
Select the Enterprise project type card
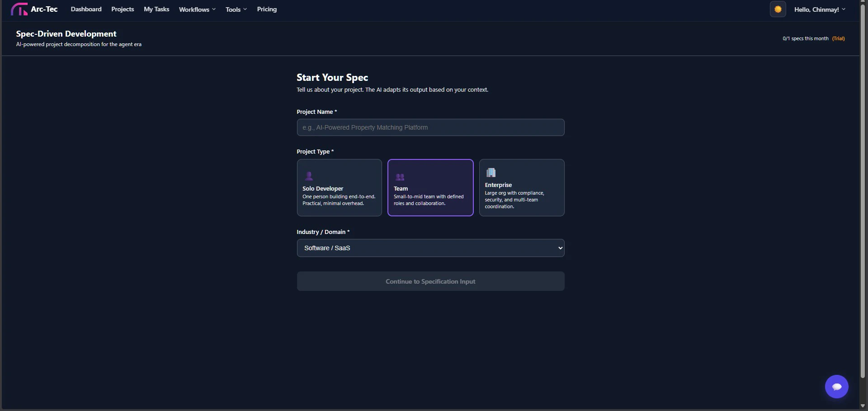[522, 187]
